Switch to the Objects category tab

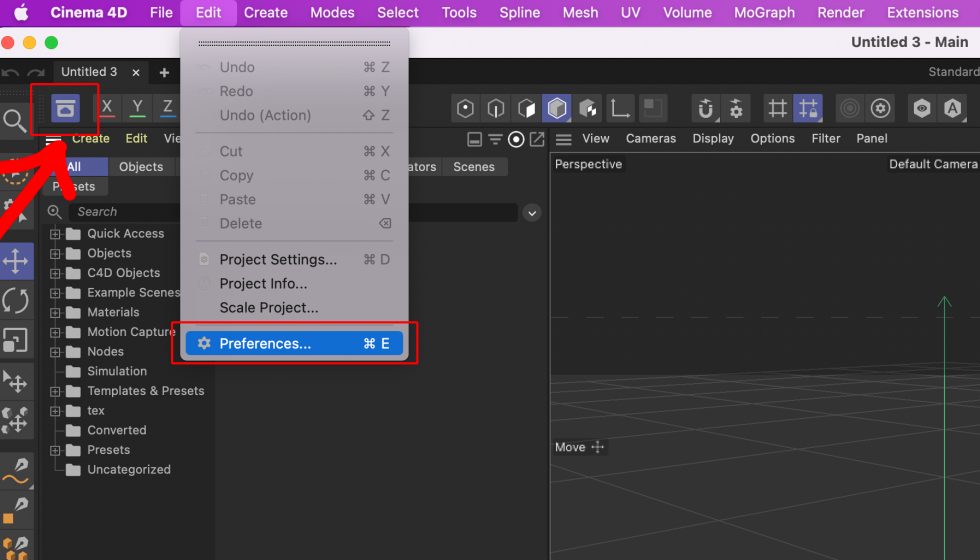[x=141, y=167]
